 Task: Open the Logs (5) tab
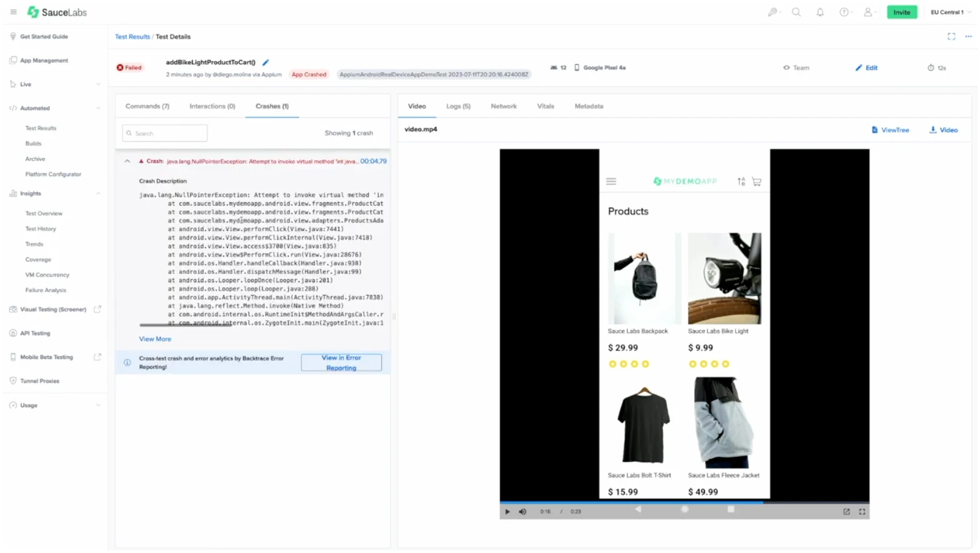click(x=458, y=106)
